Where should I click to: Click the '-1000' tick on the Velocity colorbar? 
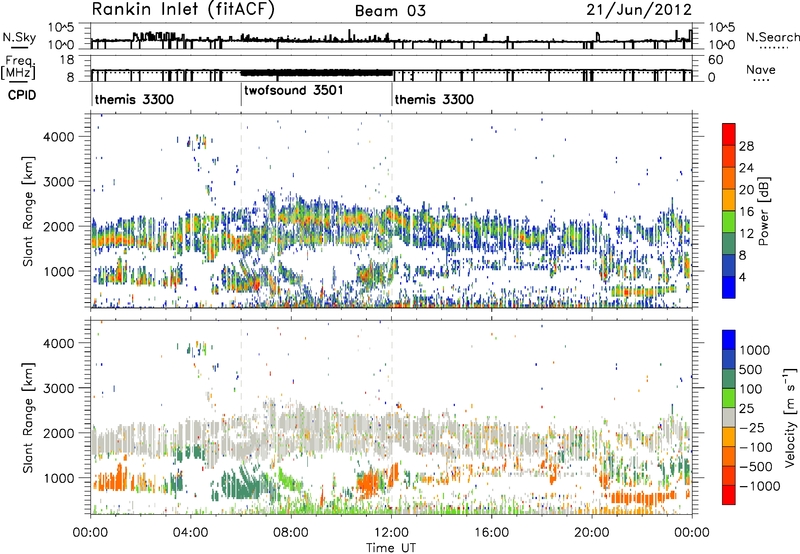[x=759, y=486]
